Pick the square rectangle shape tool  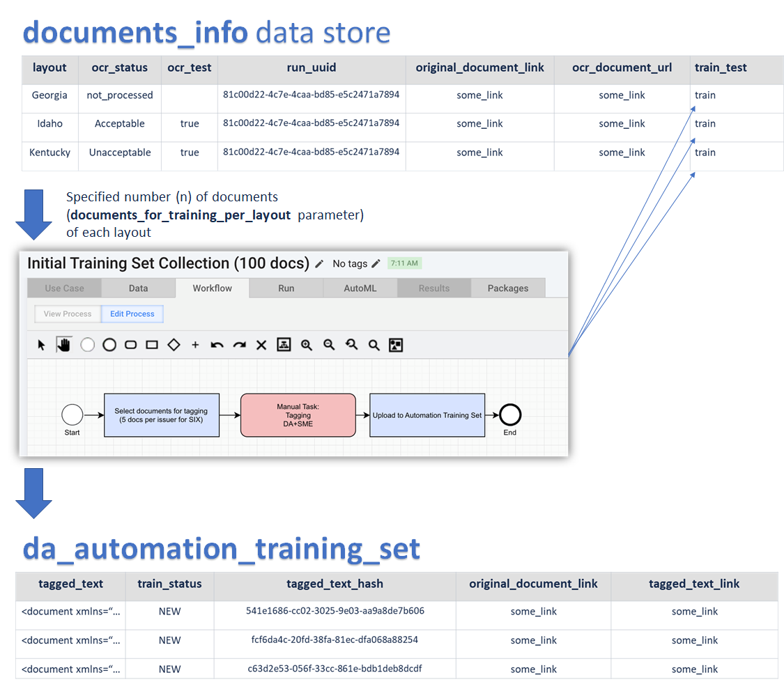152,345
